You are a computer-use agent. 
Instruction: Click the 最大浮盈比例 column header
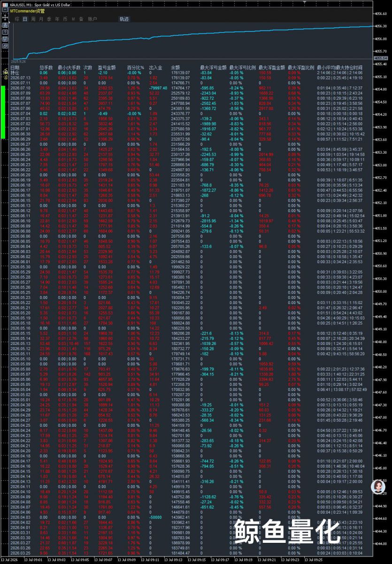[301, 68]
